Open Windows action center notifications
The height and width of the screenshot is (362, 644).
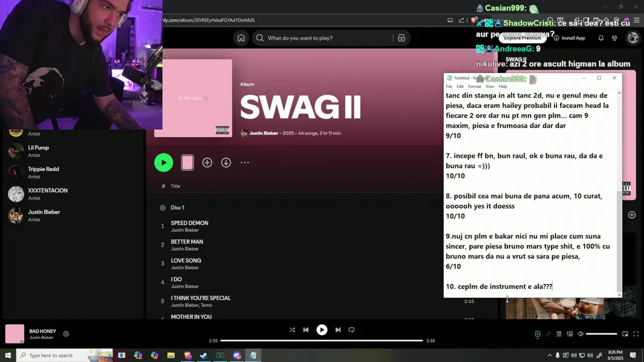(633, 355)
